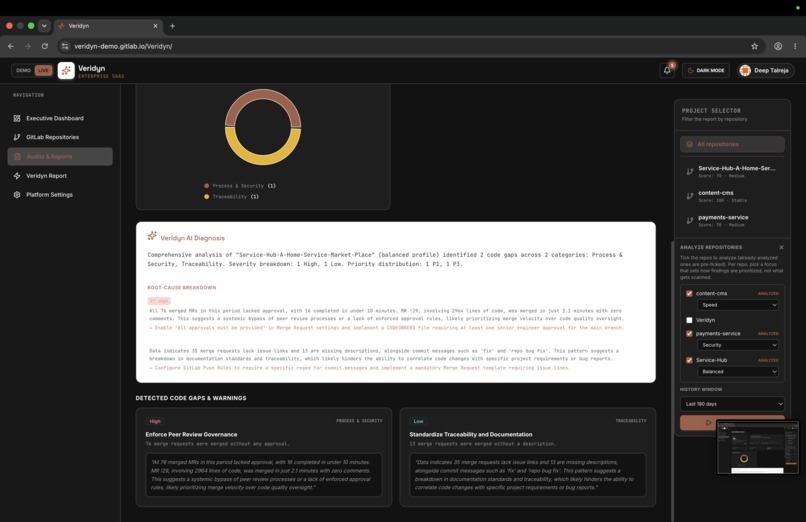Open Standardize Traceability and Documentation card

coord(527,457)
